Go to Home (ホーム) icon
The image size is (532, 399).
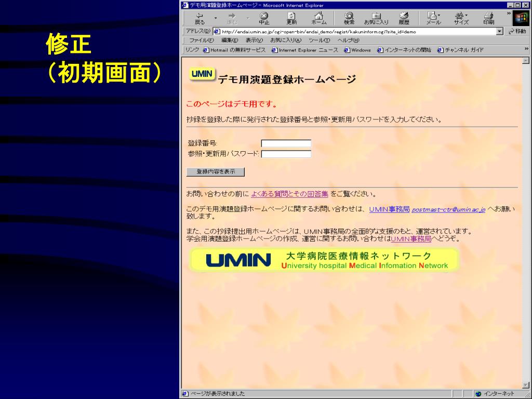tap(318, 18)
